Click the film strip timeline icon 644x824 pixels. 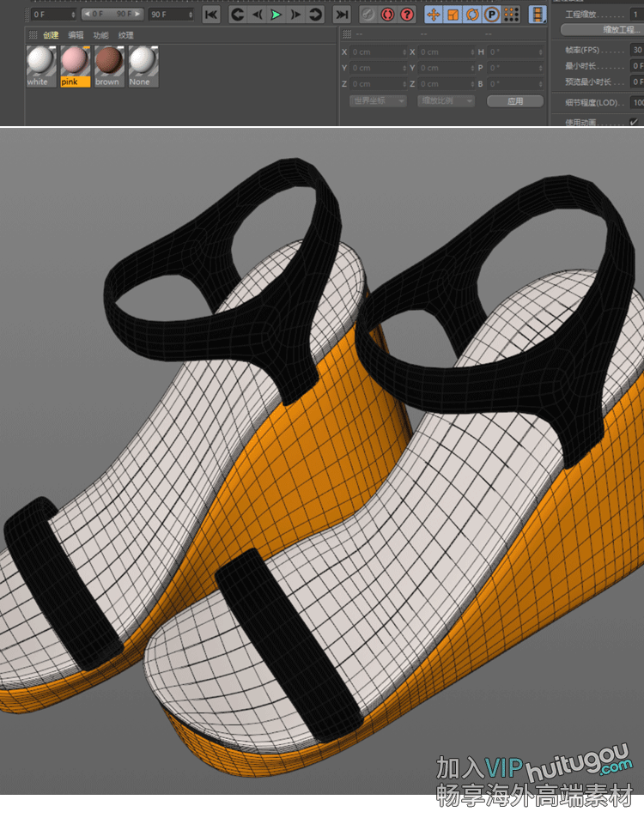click(538, 15)
